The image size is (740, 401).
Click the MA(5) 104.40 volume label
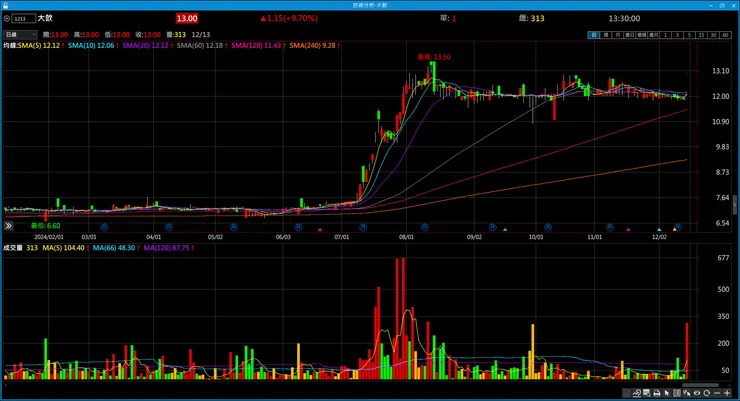(64, 248)
